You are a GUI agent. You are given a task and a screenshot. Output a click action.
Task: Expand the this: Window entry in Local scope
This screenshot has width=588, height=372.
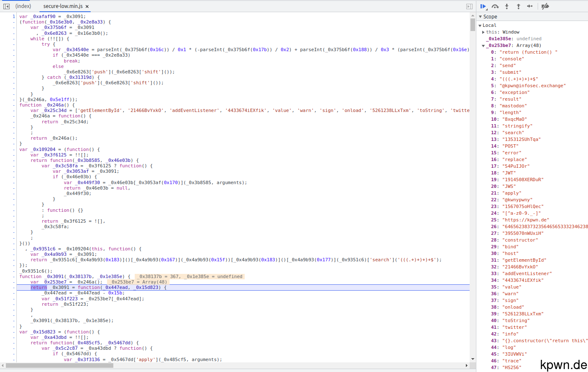click(484, 31)
